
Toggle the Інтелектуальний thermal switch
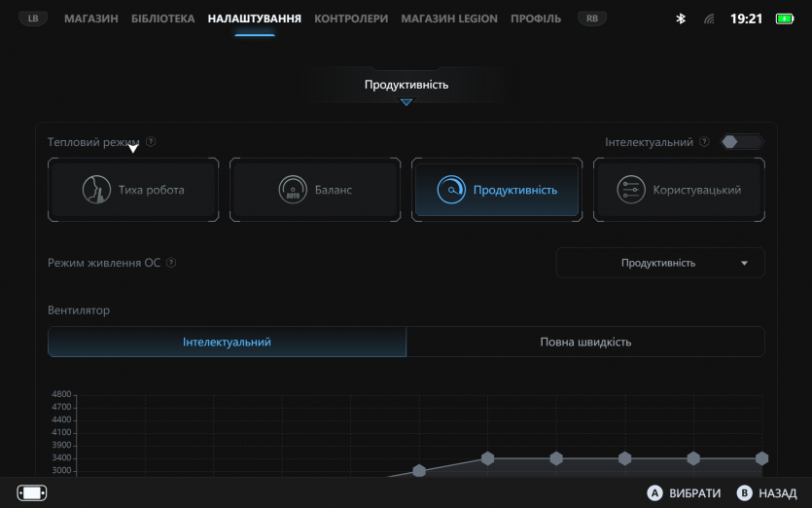(742, 142)
